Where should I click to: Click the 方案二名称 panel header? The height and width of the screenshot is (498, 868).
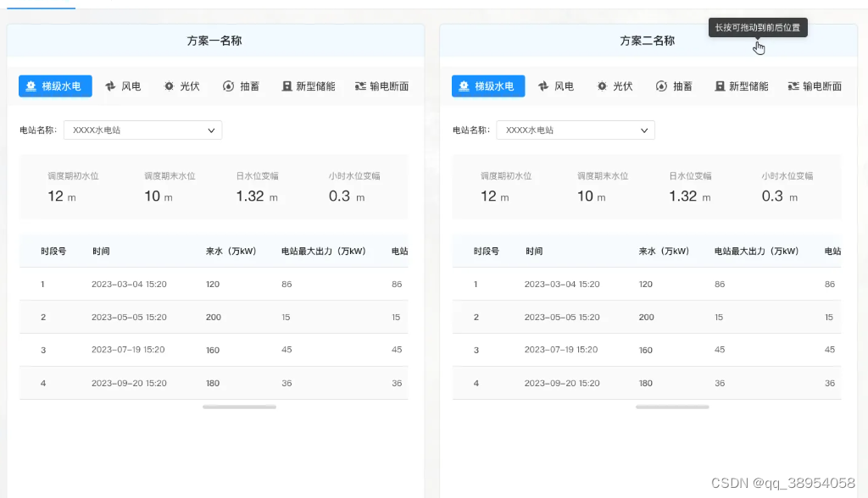click(x=648, y=41)
